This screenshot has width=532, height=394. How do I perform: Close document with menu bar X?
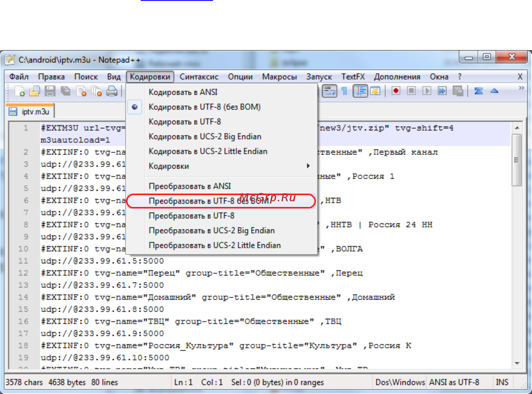[520, 77]
